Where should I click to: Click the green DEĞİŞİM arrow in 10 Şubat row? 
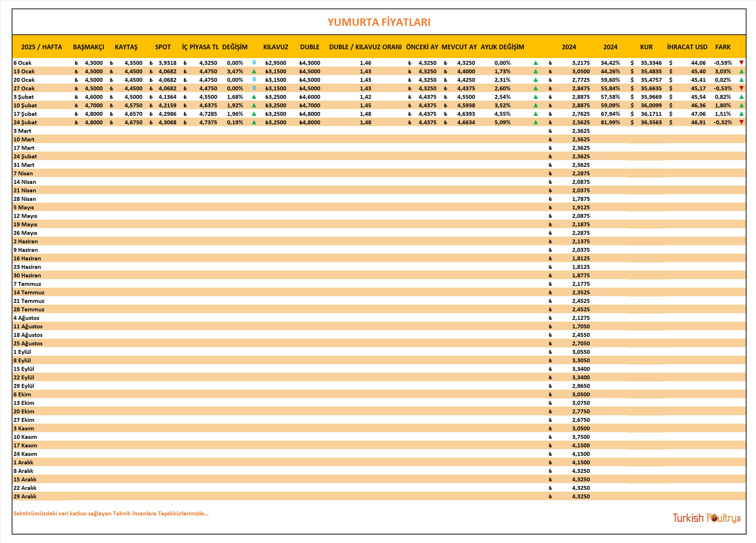254,105
